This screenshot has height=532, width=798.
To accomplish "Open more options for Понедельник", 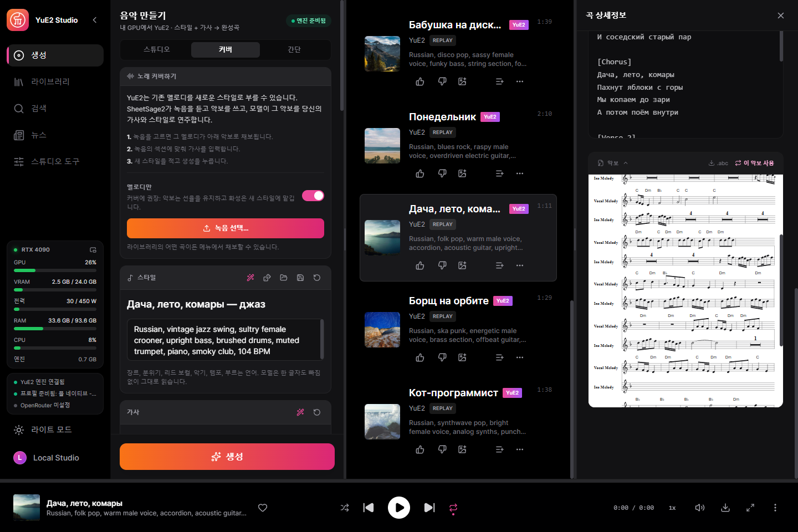I will pyautogui.click(x=520, y=173).
